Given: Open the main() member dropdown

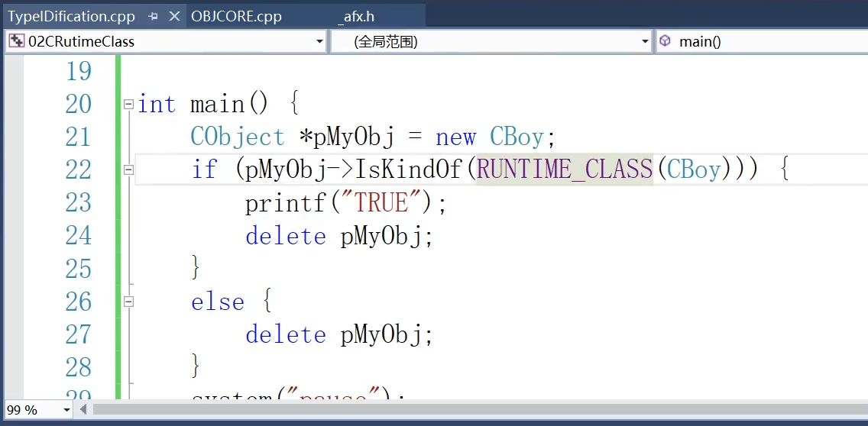Looking at the screenshot, I should point(763,41).
